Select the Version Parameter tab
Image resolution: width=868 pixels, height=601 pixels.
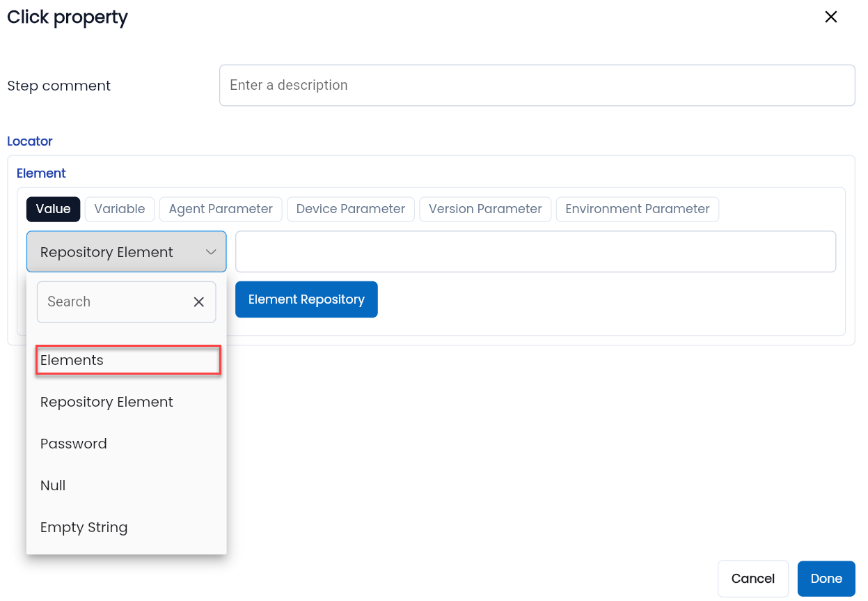[x=485, y=209]
